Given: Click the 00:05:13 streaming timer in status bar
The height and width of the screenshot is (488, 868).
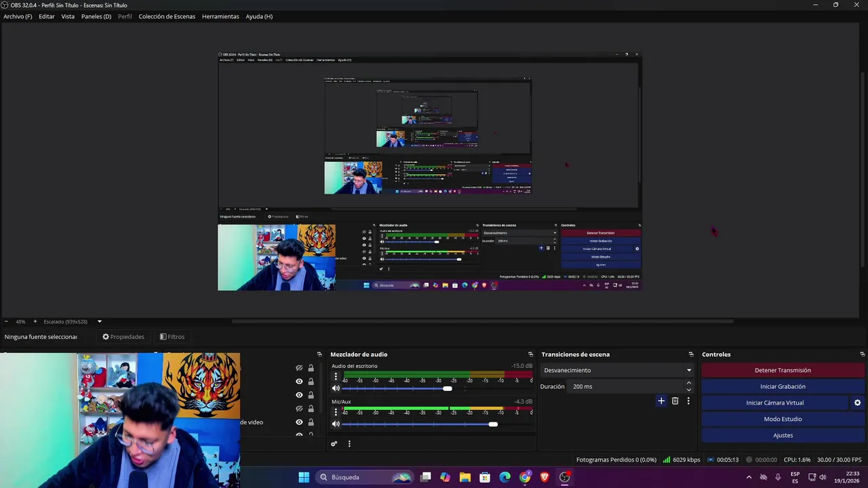Looking at the screenshot, I should pos(723,460).
